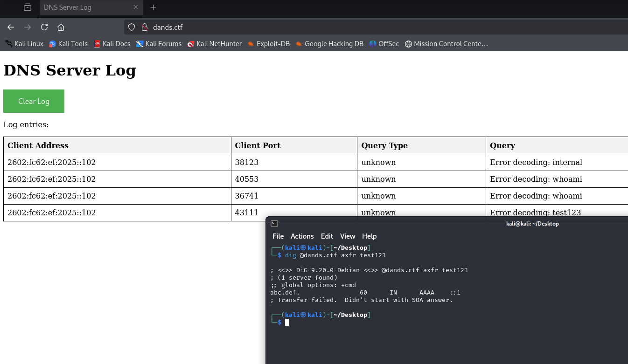Open the recent browsing icon at top left
This screenshot has width=628, height=364.
click(28, 7)
